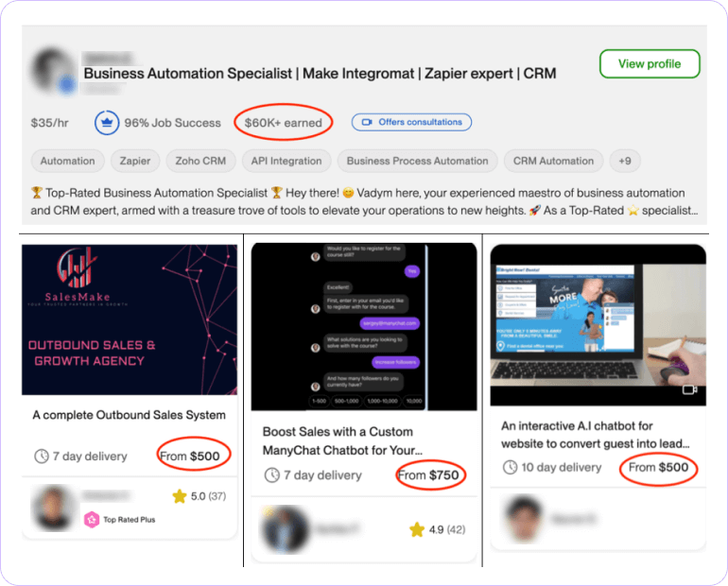The width and height of the screenshot is (728, 586).
Task: Select the CRM Automation skill tag
Action: tap(553, 161)
